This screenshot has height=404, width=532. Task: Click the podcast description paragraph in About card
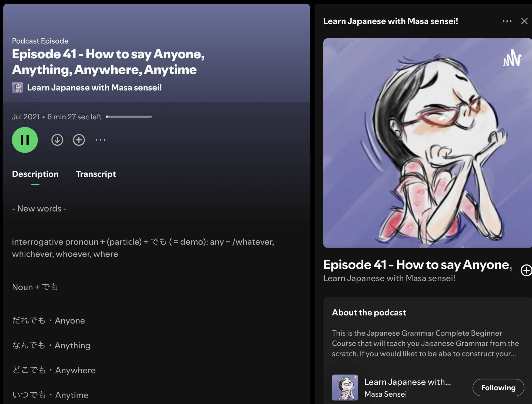tap(425, 343)
